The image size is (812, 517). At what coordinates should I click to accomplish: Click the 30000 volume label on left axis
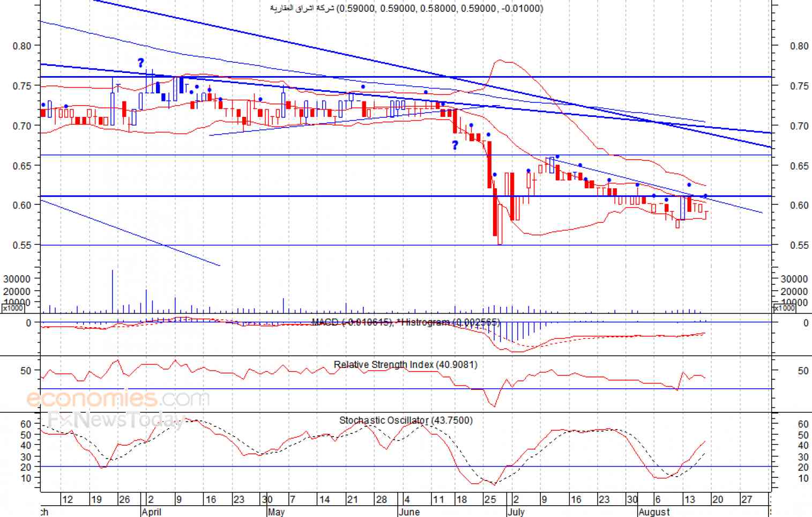(17, 279)
